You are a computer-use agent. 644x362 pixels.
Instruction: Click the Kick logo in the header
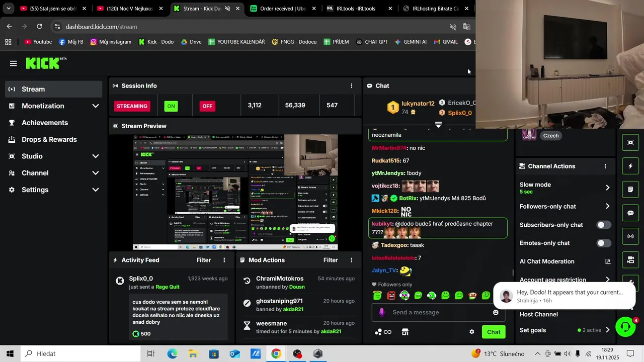(x=46, y=63)
